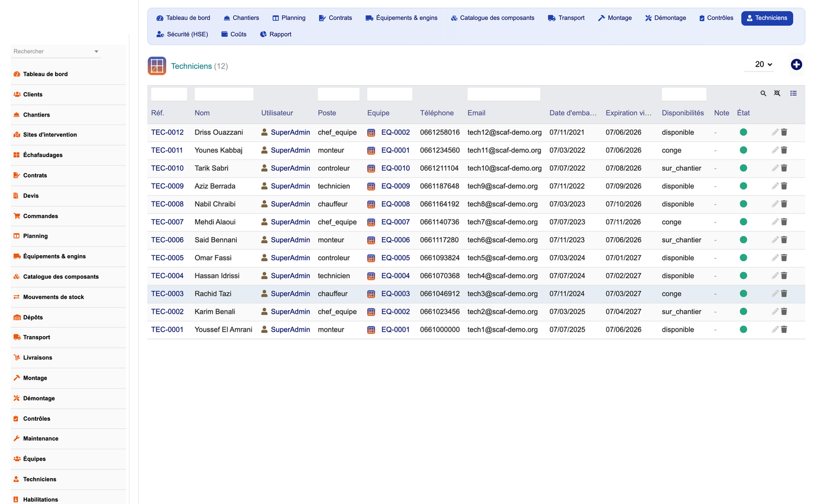Viewport: 814px width, 504px height.
Task: Click the Livraisons icon in sidebar
Action: 17,358
